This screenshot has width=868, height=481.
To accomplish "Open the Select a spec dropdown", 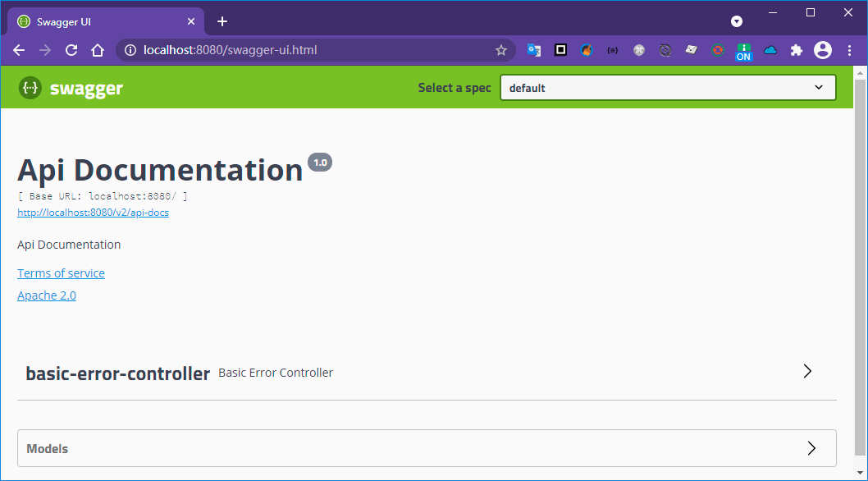I will coord(668,88).
